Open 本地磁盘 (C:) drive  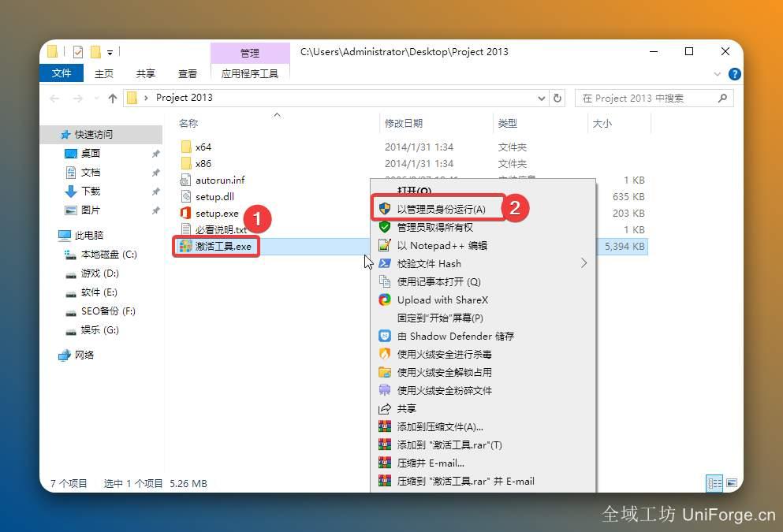tap(109, 255)
